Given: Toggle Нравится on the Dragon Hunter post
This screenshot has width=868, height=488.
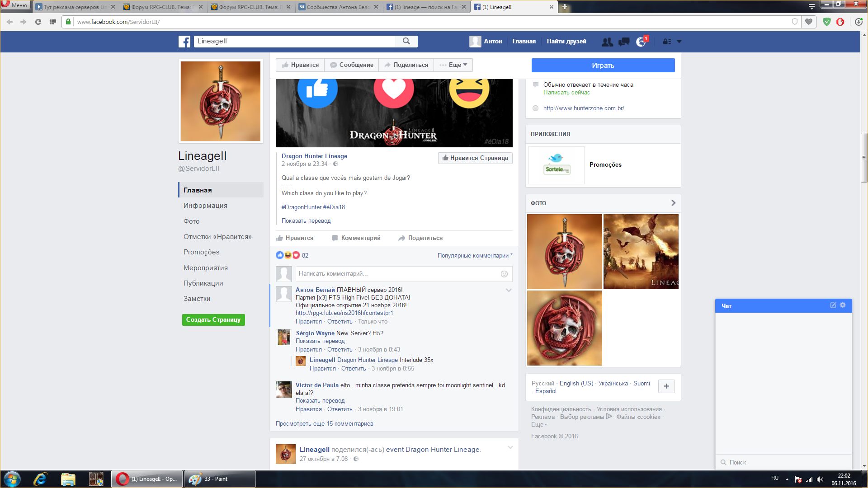Looking at the screenshot, I should (295, 238).
